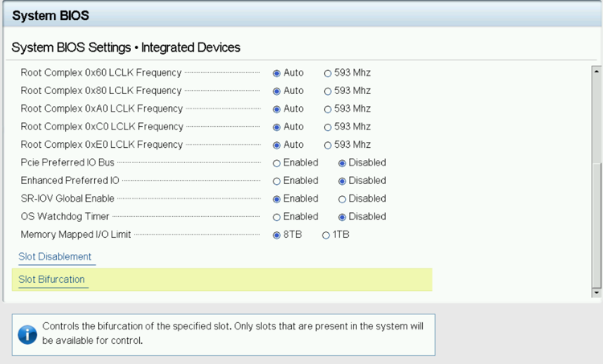Select Auto for Root Complex 0x60 LCLK Frequency

click(277, 73)
